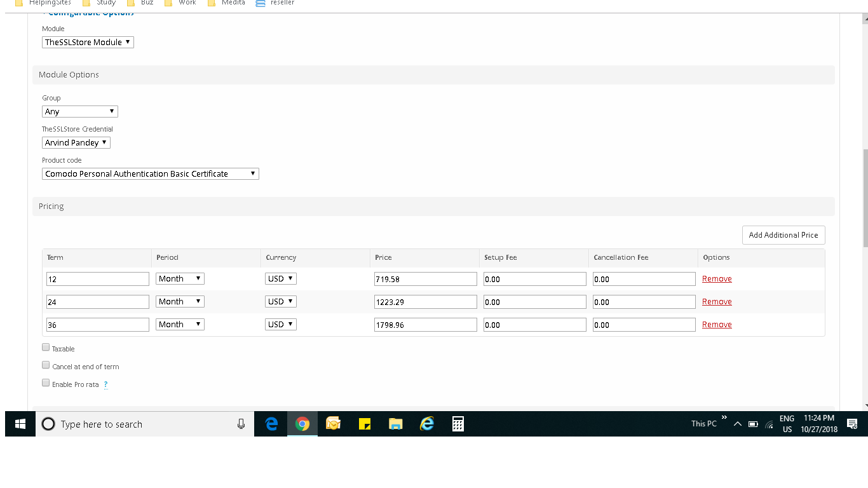Open the reseller bookmark
Viewport: 868px width, 488px height.
(275, 3)
